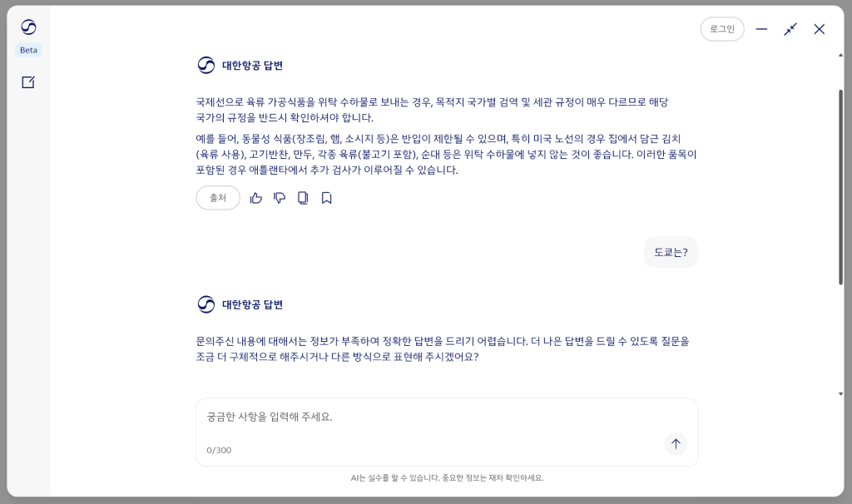
Task: Close the chatbot window
Action: [x=820, y=29]
